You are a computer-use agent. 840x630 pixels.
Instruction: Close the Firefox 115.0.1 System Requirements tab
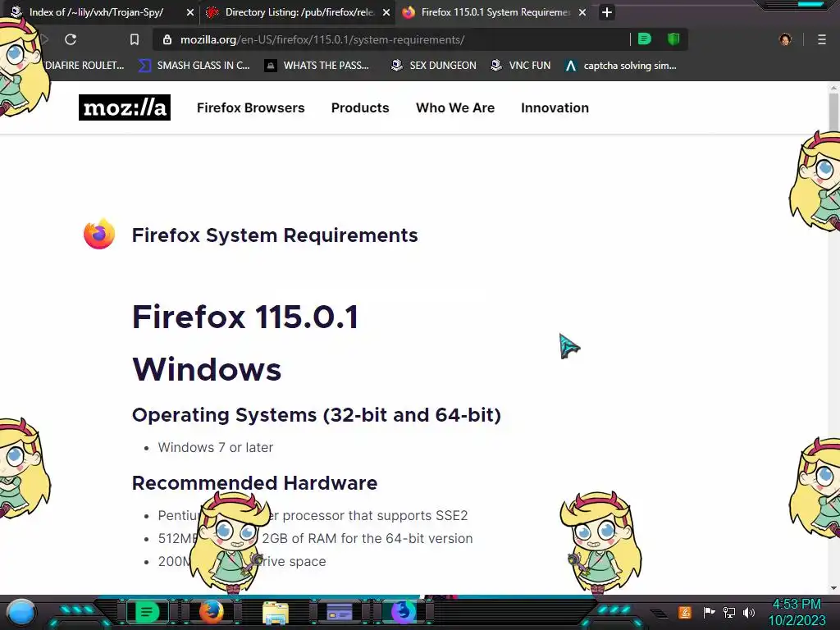coord(582,12)
